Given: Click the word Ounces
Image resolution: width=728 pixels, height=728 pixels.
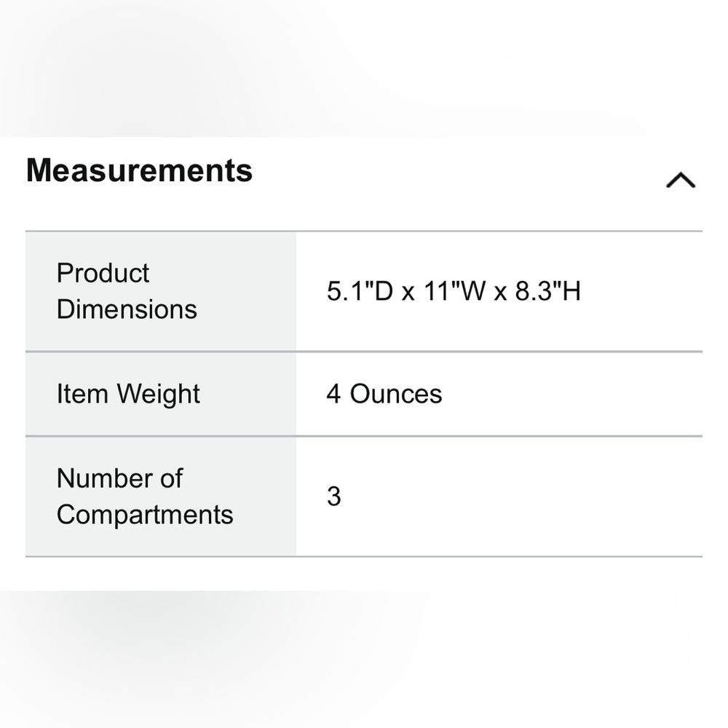Looking at the screenshot, I should pos(396,394).
